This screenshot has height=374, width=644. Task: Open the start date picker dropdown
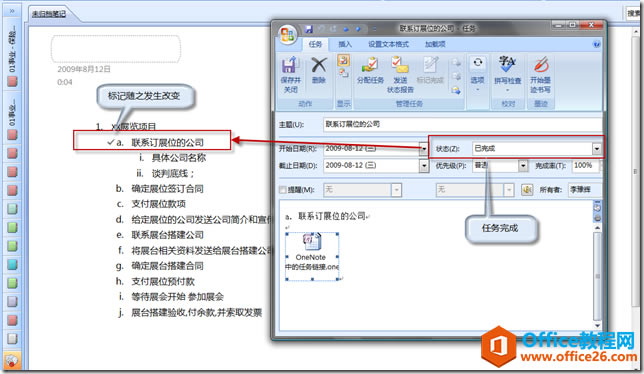point(423,149)
